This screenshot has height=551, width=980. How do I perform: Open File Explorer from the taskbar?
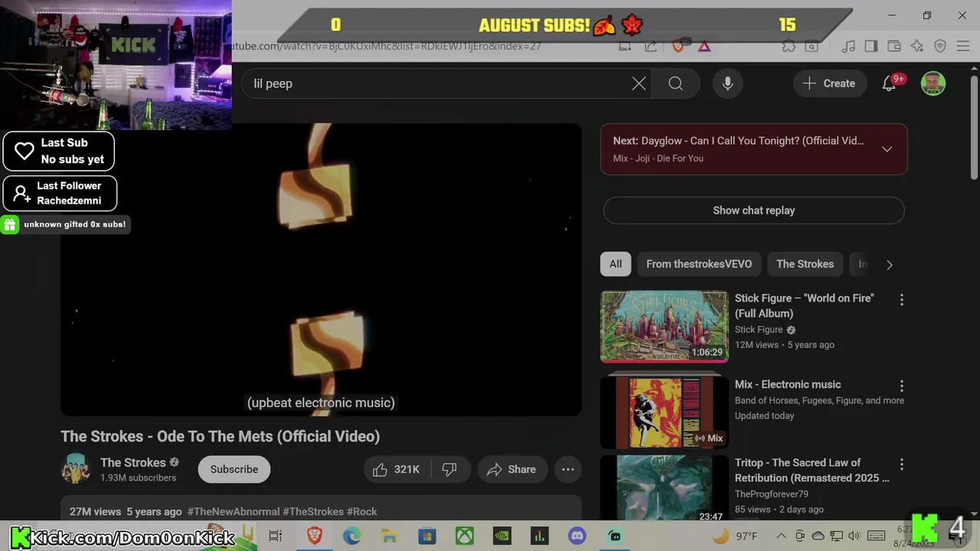[x=389, y=536]
